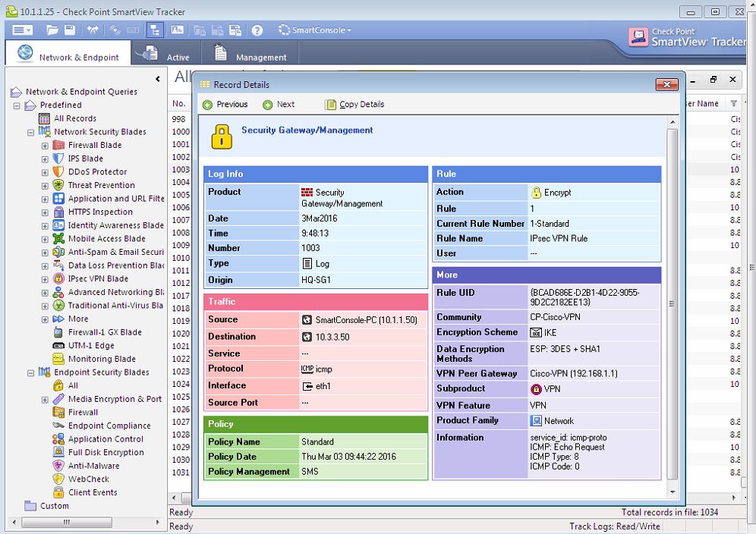The width and height of the screenshot is (756, 534).
Task: Select All Records in query tree
Action: click(74, 118)
